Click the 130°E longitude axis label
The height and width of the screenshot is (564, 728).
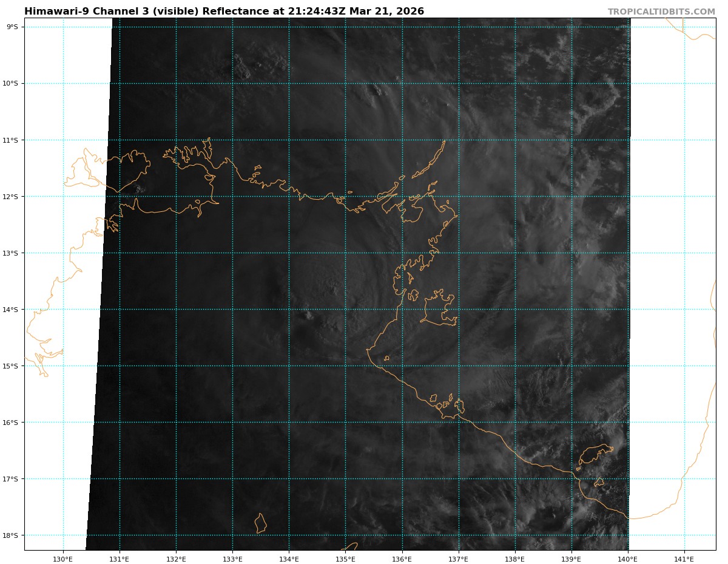pyautogui.click(x=63, y=557)
